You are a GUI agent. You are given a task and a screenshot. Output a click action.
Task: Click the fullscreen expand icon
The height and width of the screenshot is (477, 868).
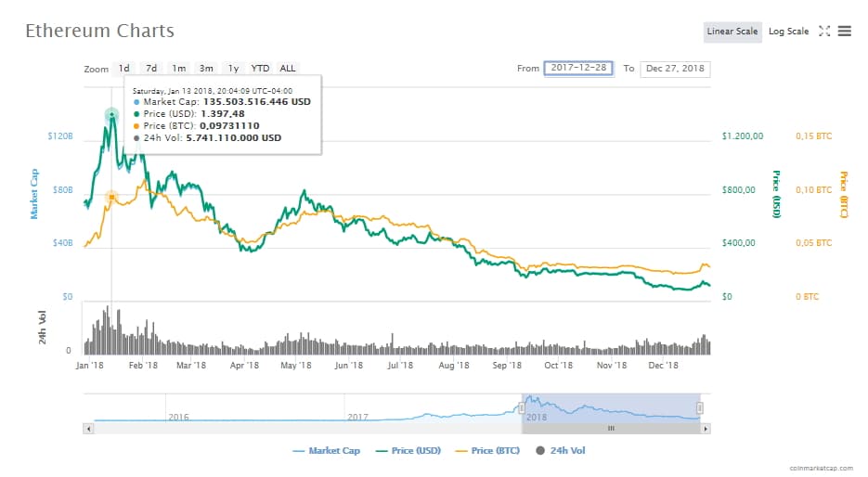pyautogui.click(x=823, y=32)
